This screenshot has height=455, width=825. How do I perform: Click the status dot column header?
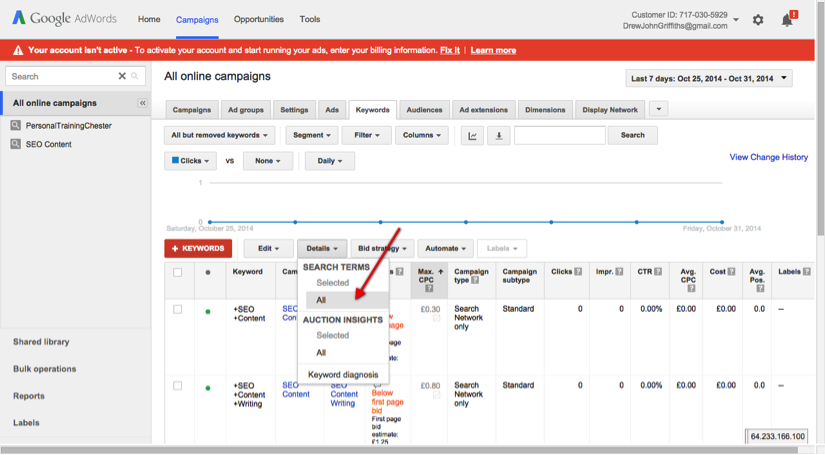[x=208, y=272]
